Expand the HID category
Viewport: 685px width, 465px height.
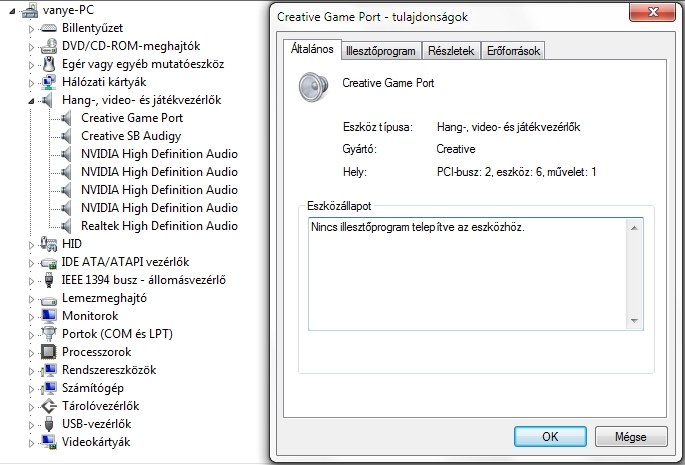31,245
